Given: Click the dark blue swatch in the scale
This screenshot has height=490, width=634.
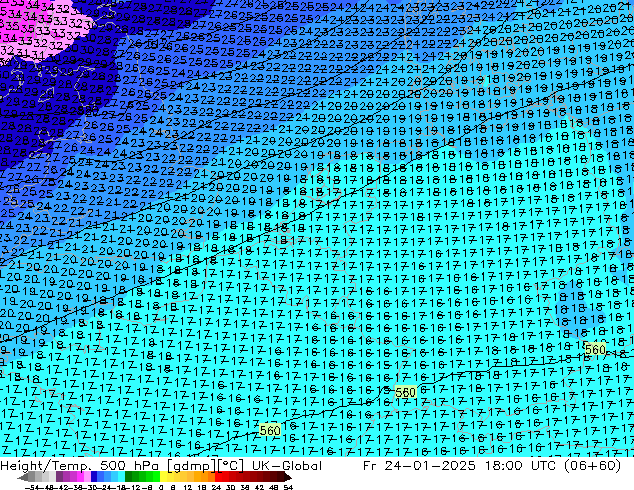Looking at the screenshot, I should (94, 478).
